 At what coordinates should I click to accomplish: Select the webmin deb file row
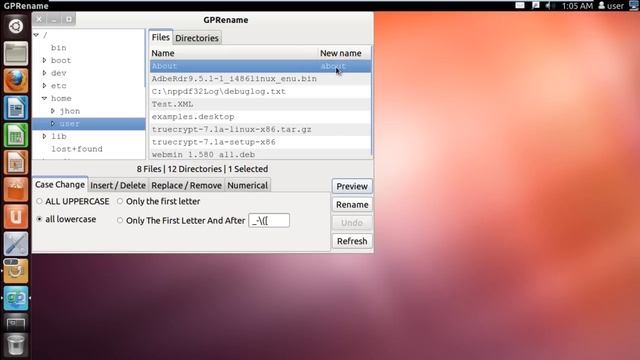point(260,154)
